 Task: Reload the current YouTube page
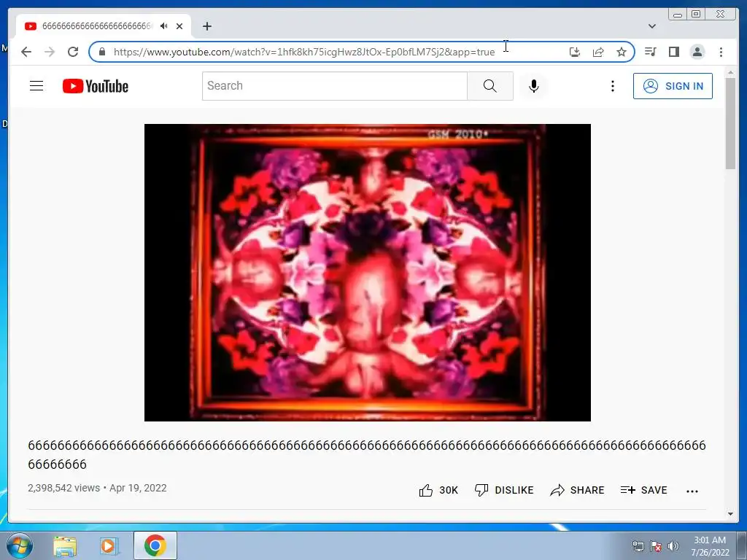click(73, 52)
